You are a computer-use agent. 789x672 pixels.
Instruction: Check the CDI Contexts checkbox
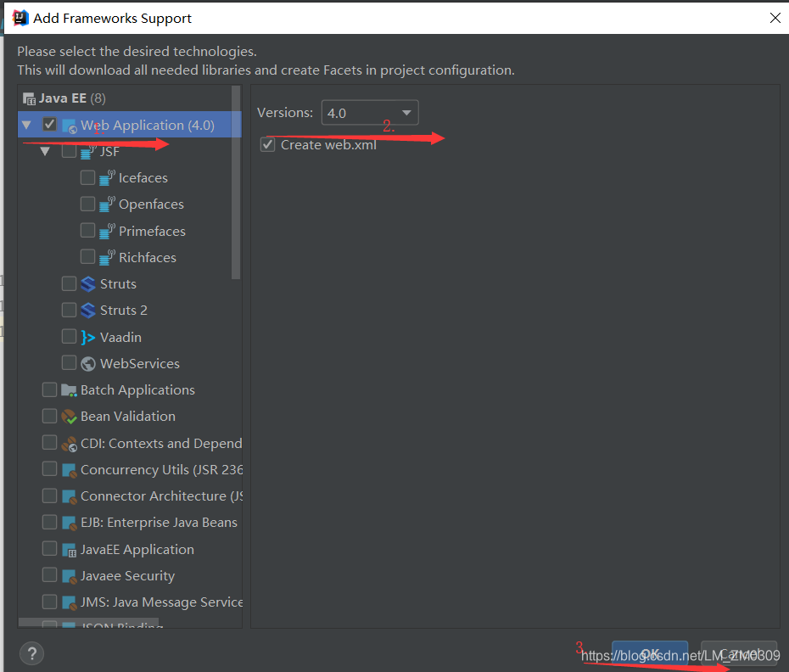49,442
